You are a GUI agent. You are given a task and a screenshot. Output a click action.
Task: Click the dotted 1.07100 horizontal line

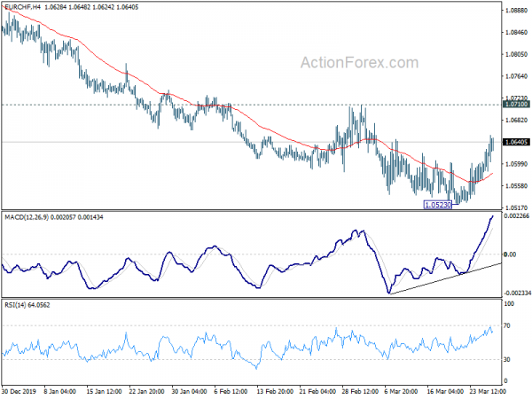[x=251, y=105]
